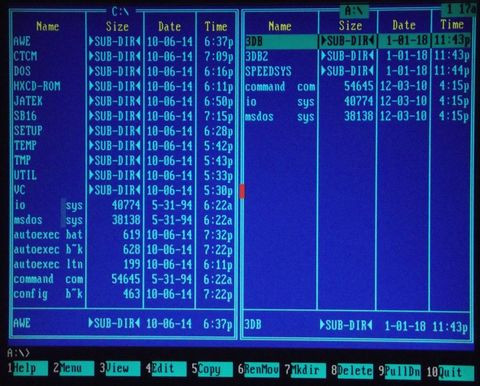Select the TEMP directory row
The height and width of the screenshot is (386, 480).
pyautogui.click(x=123, y=146)
